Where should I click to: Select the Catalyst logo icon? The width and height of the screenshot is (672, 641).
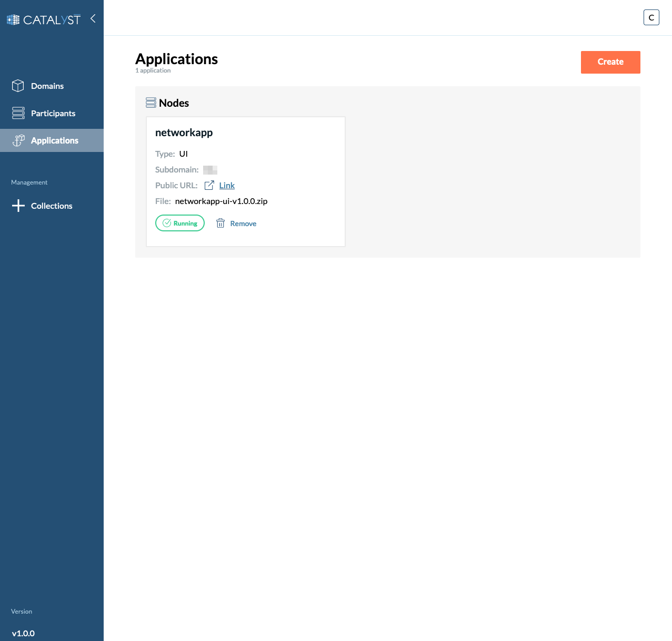(12, 19)
